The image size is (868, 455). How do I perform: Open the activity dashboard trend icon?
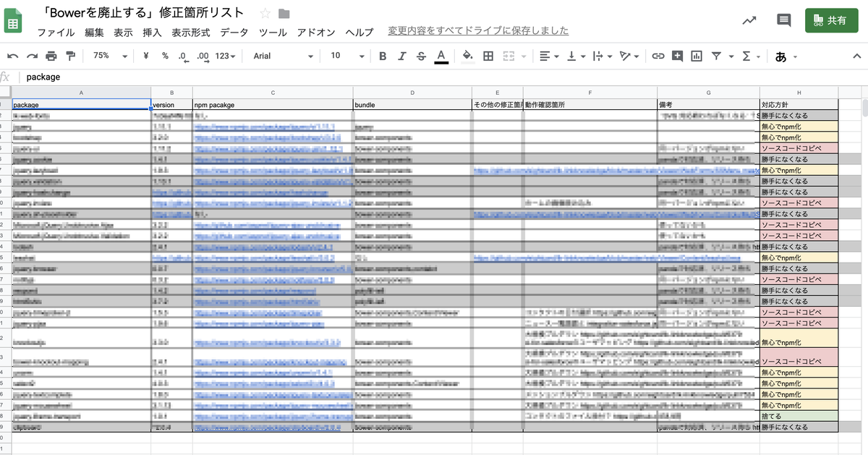click(x=749, y=20)
